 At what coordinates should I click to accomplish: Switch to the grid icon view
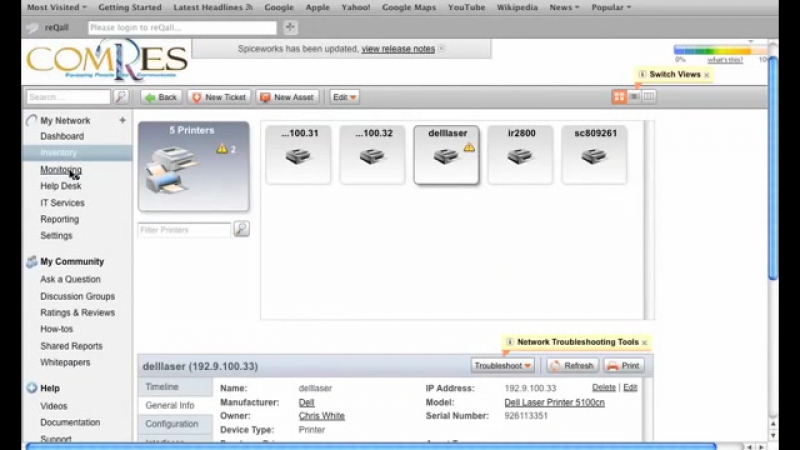pos(619,96)
